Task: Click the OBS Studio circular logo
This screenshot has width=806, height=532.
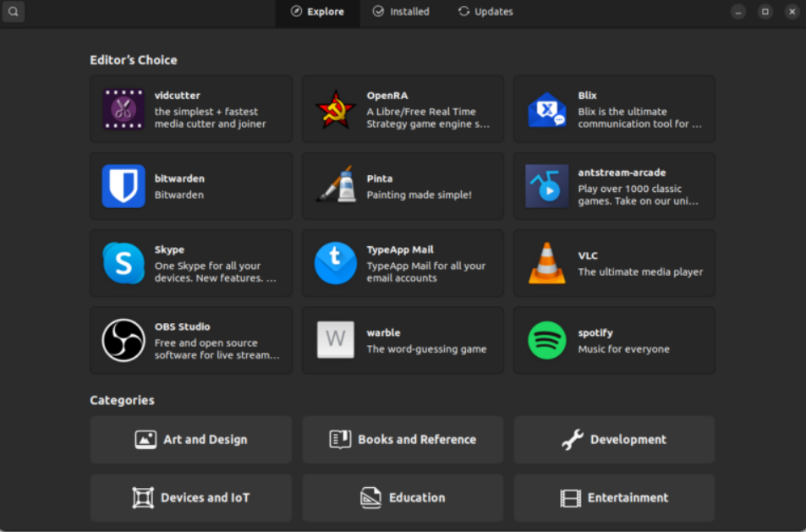Action: click(123, 340)
